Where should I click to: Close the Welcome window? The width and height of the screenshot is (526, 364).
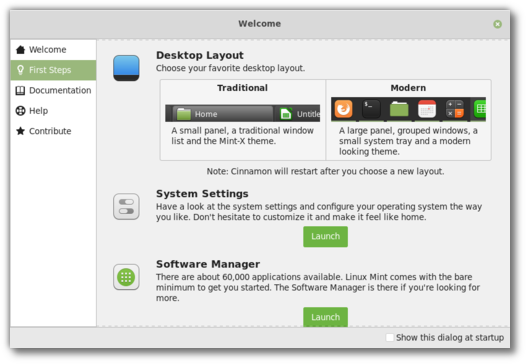pos(497,24)
